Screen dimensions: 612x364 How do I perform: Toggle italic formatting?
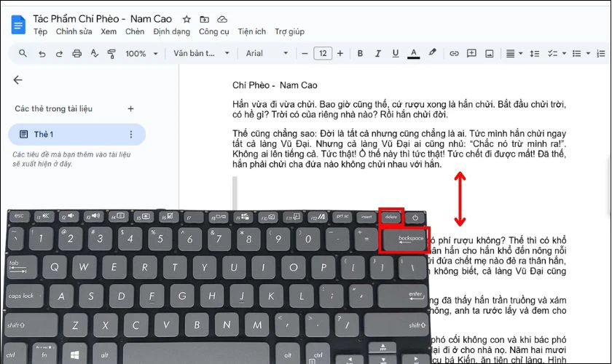pos(377,53)
